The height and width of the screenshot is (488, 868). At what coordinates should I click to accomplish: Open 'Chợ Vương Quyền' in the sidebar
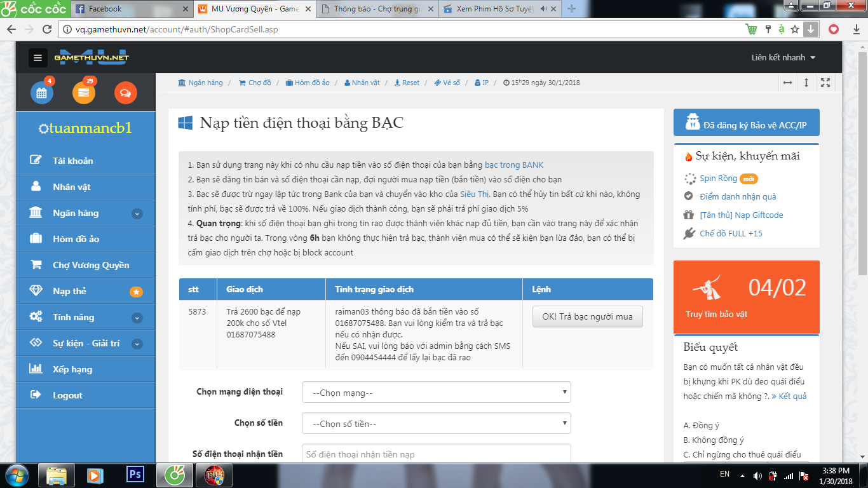[x=90, y=266]
